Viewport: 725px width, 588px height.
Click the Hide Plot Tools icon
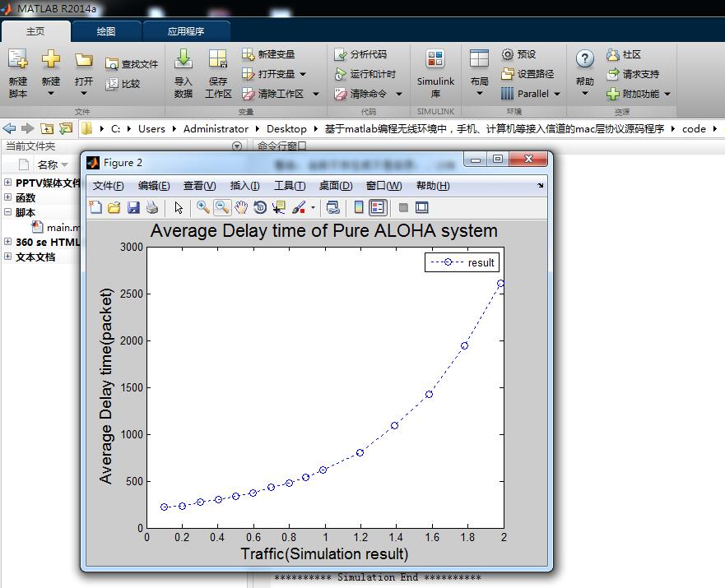coord(403,207)
